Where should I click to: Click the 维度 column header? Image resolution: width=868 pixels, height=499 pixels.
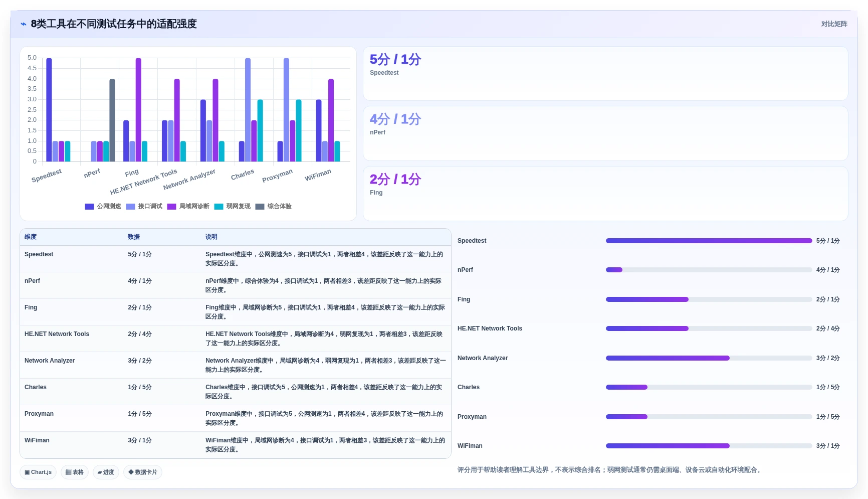(31, 237)
